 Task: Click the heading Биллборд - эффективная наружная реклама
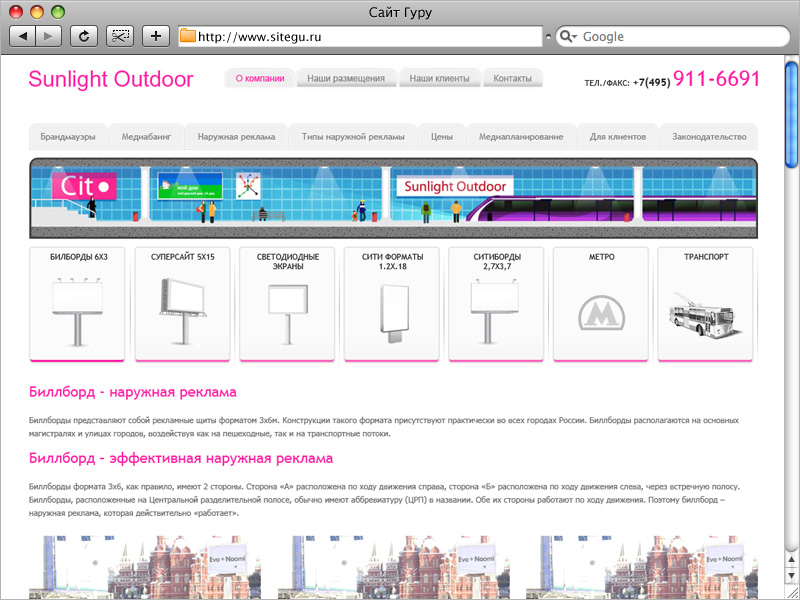pos(181,458)
